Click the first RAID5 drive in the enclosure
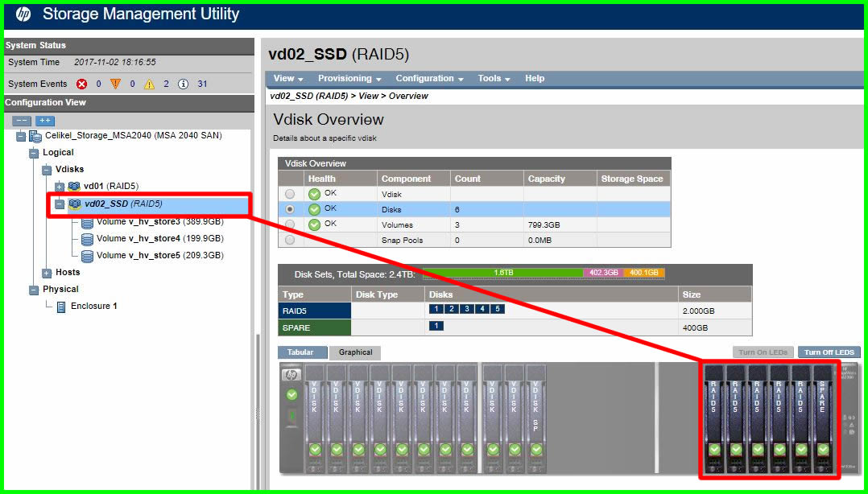This screenshot has width=868, height=494. (x=714, y=418)
